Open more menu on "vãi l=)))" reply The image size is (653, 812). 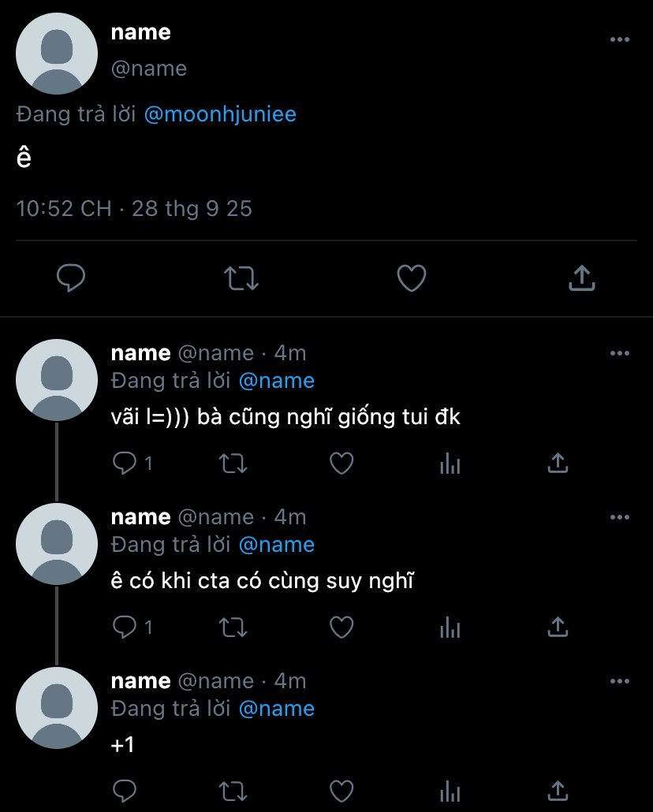pos(620,353)
